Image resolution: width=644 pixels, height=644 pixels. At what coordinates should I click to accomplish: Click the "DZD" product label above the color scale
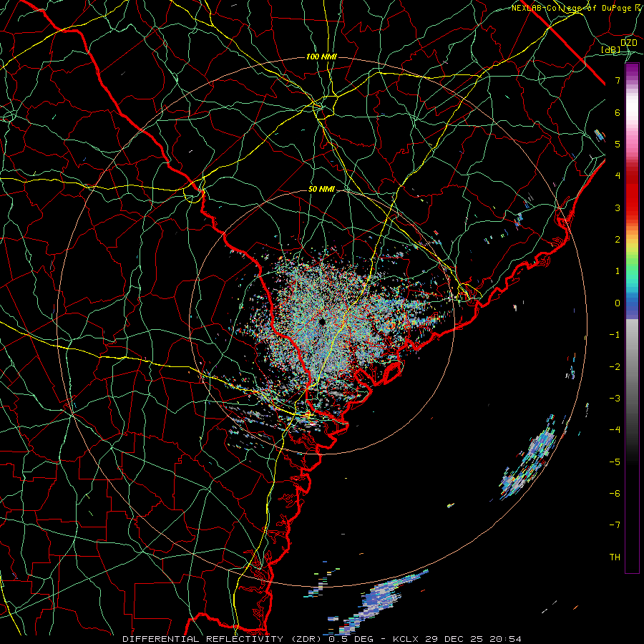[x=628, y=43]
